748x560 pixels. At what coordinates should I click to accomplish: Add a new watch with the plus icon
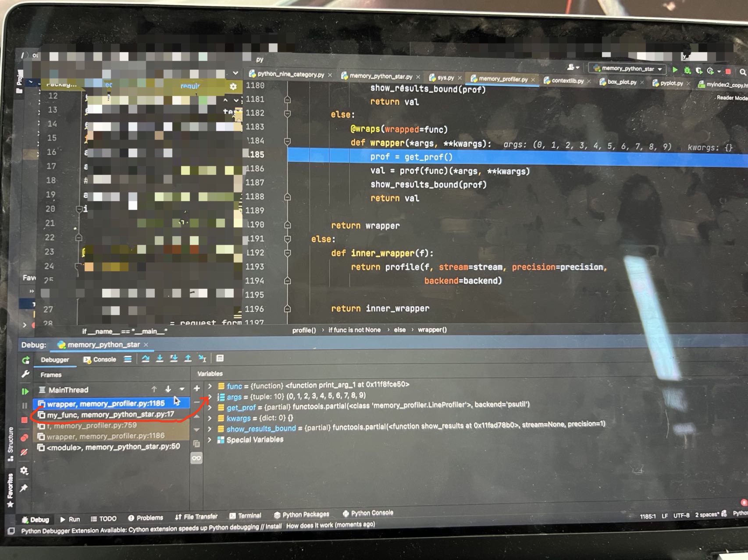[x=197, y=388]
